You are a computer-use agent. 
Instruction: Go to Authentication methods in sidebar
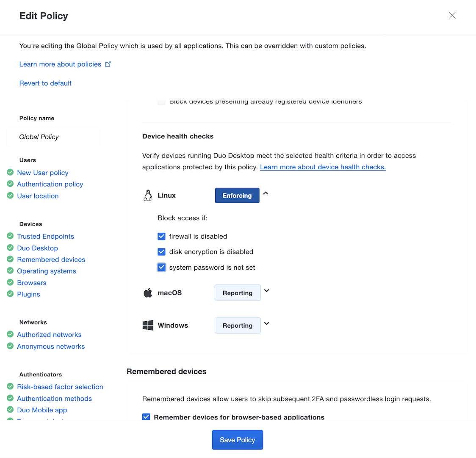(54, 398)
